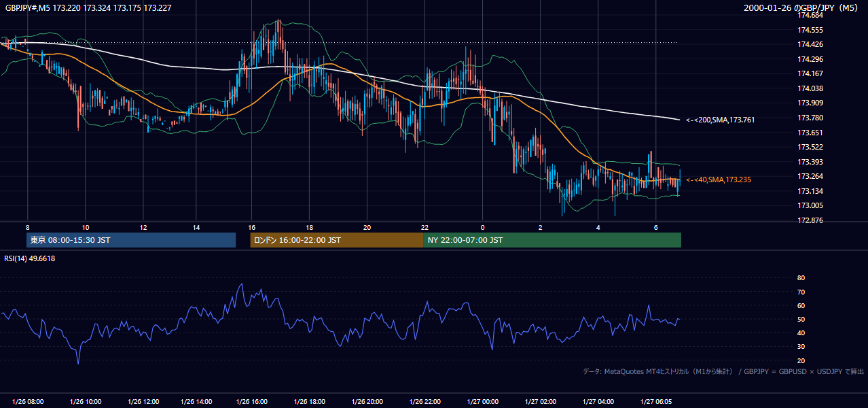Click price level 174.038 on the price scale
The height and width of the screenshot is (408, 868).
810,88
